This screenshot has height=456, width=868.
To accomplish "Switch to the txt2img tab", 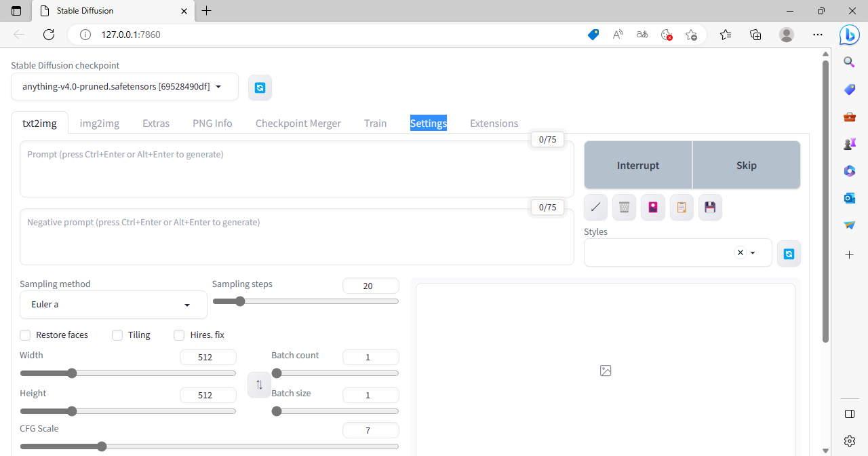I will (x=39, y=123).
